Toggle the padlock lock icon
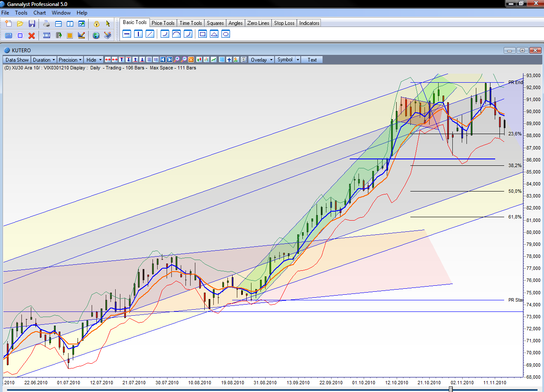Screen dimensions: 544x392 (x=96, y=24)
